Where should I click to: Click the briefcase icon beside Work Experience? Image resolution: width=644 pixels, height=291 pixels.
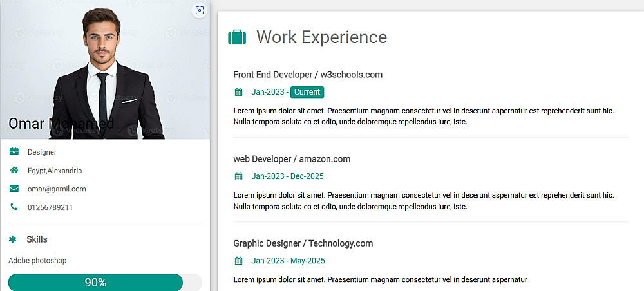[237, 37]
